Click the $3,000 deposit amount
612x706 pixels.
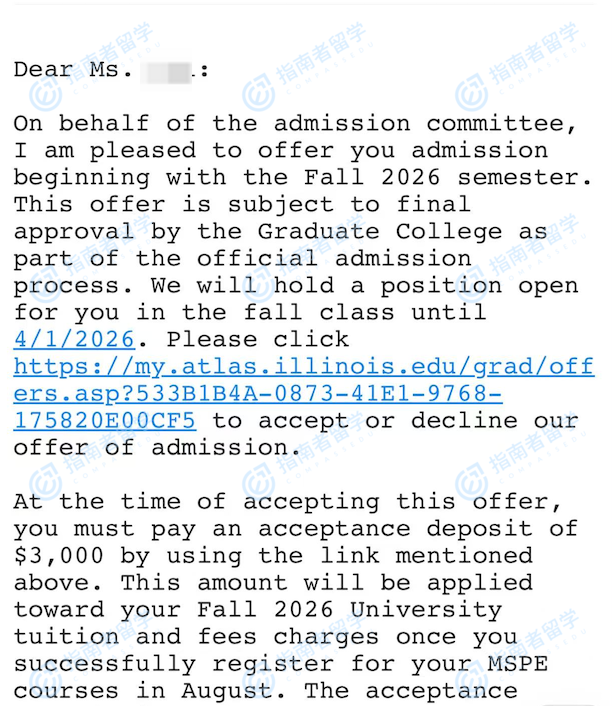[57, 555]
